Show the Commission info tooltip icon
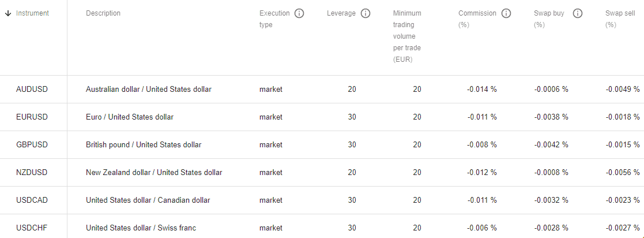 tap(506, 14)
